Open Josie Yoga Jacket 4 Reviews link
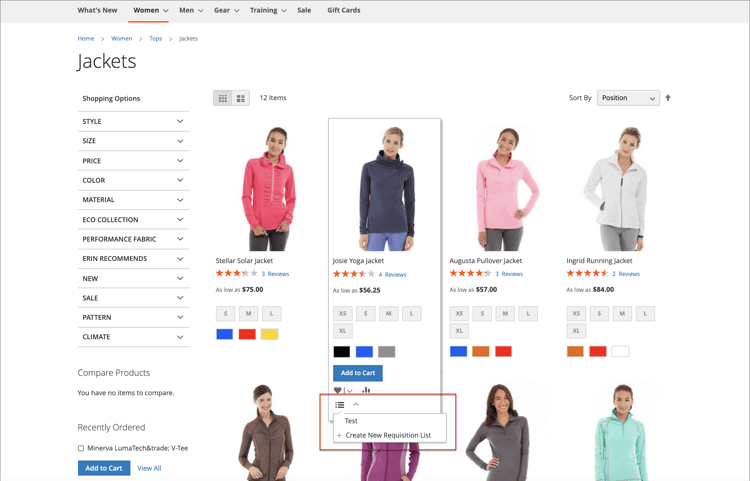This screenshot has width=750, height=481. pyautogui.click(x=392, y=274)
